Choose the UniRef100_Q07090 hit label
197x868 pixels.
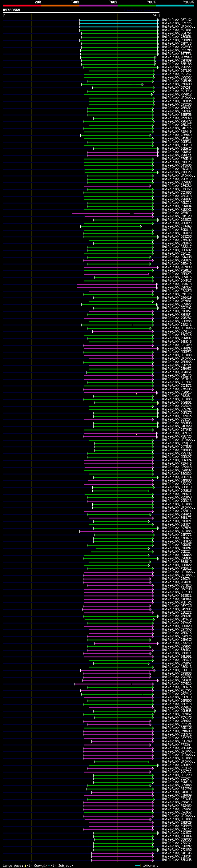pyautogui.click(x=177, y=267)
